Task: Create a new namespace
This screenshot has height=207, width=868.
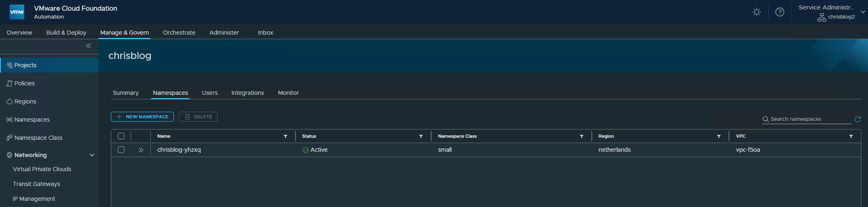Action: point(142,117)
